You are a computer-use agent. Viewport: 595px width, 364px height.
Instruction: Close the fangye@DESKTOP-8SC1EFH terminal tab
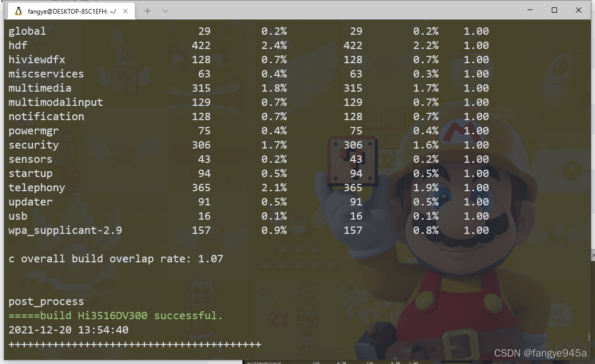125,12
